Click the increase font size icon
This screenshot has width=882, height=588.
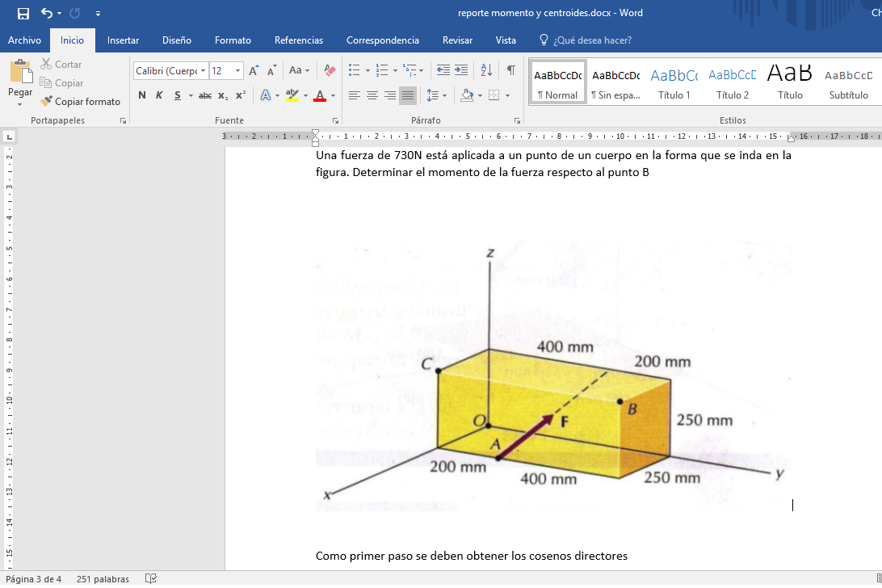(x=254, y=71)
